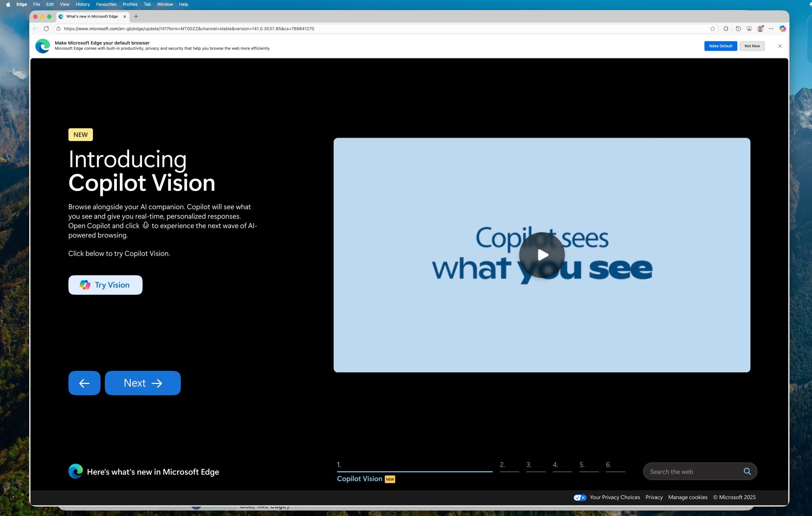812x516 pixels.
Task: Toggle the Your Privacy Choices switch
Action: point(580,497)
